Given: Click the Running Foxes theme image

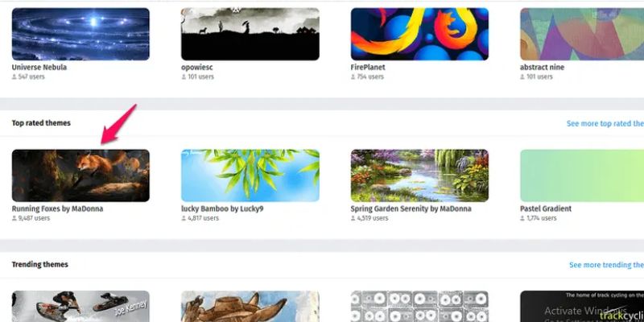Looking at the screenshot, I should point(80,175).
